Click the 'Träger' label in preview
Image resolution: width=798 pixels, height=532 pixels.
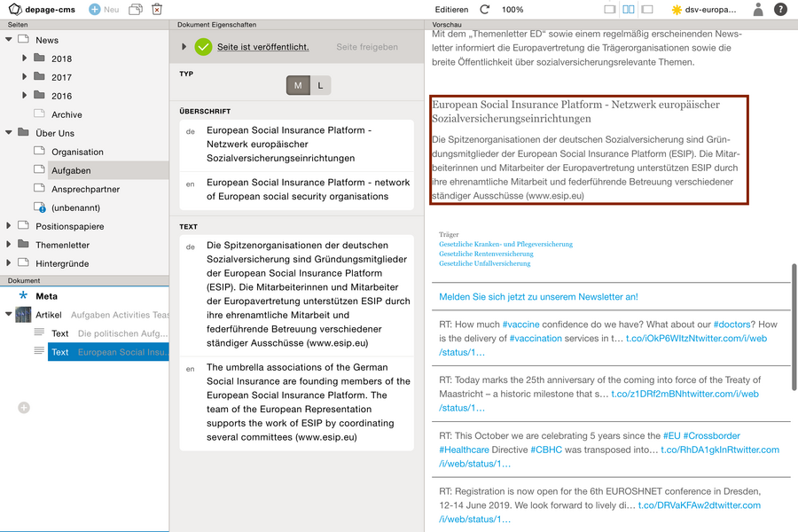(449, 235)
